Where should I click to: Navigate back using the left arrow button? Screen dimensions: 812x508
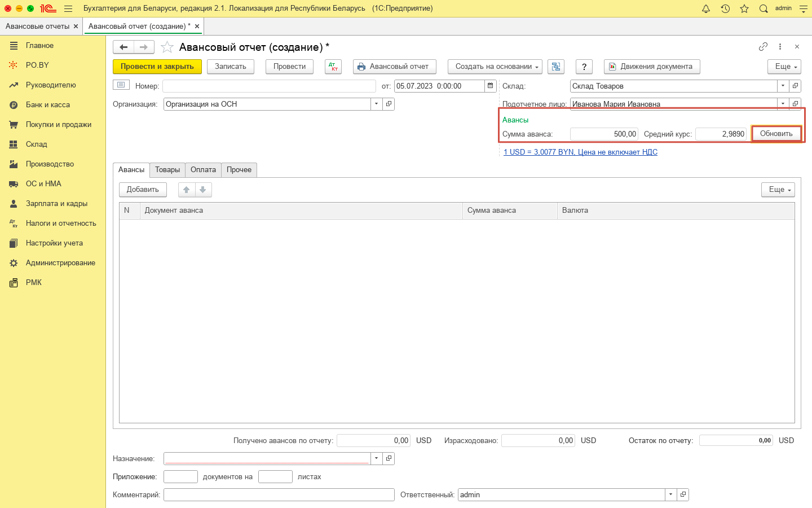tap(123, 47)
